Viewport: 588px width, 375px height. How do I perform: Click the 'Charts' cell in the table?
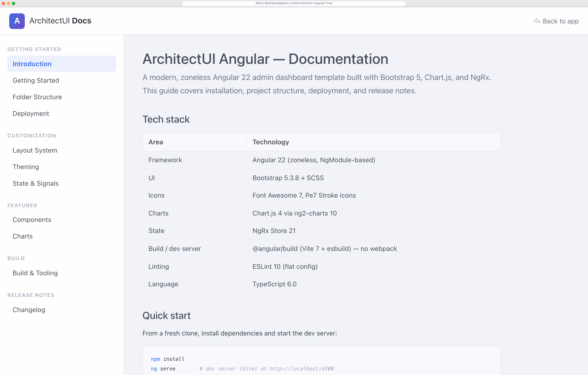[195, 213]
